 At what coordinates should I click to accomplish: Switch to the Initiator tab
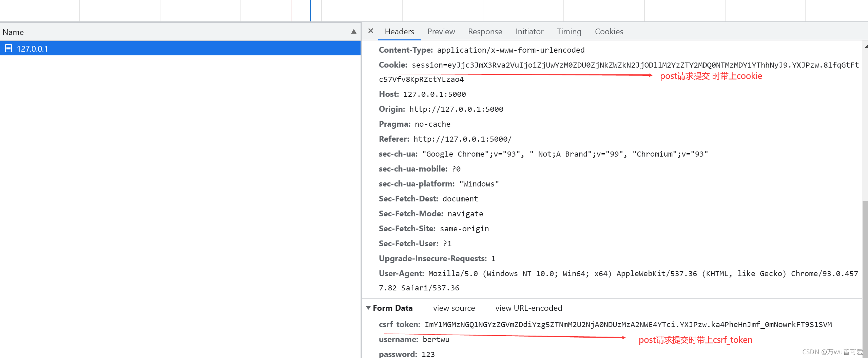[529, 32]
